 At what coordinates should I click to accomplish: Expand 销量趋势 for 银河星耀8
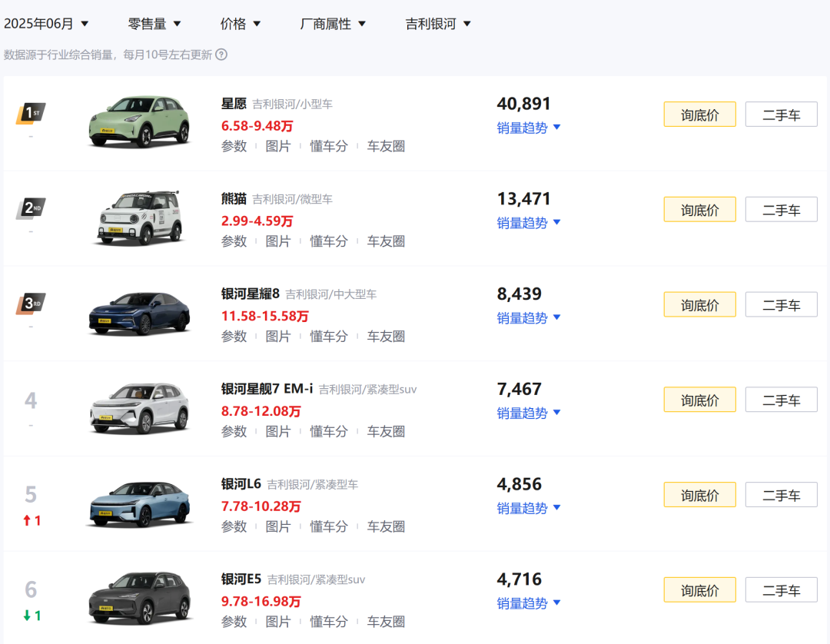tap(528, 318)
